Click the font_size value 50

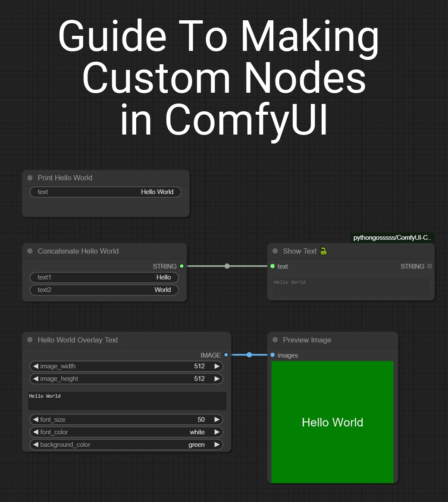[201, 419]
